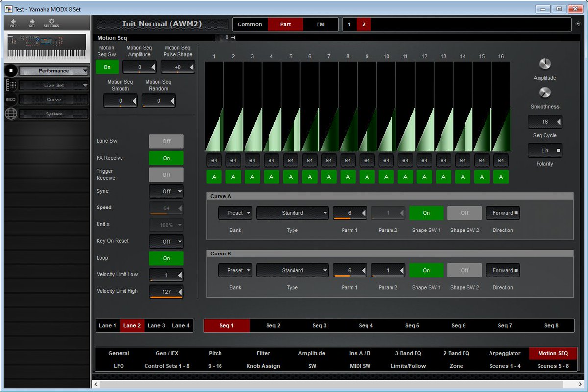The width and height of the screenshot is (588, 392).
Task: Click the globe icon beside System
Action: (11, 114)
